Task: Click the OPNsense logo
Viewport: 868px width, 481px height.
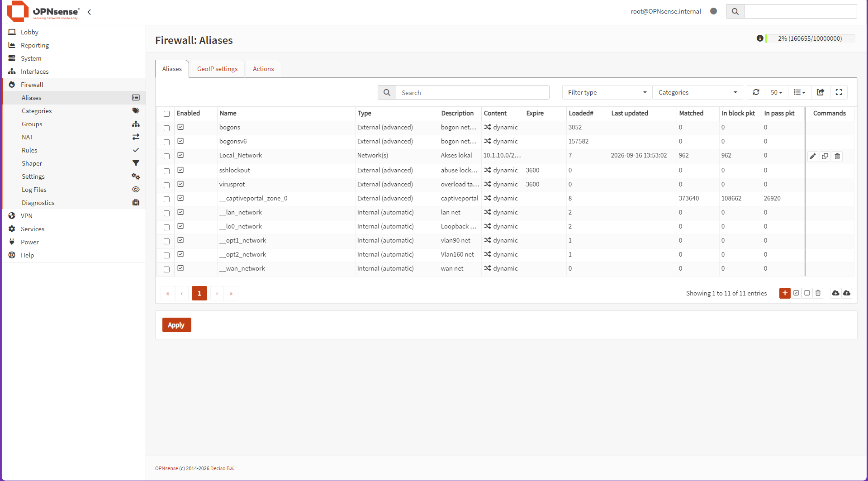Action: (x=43, y=11)
